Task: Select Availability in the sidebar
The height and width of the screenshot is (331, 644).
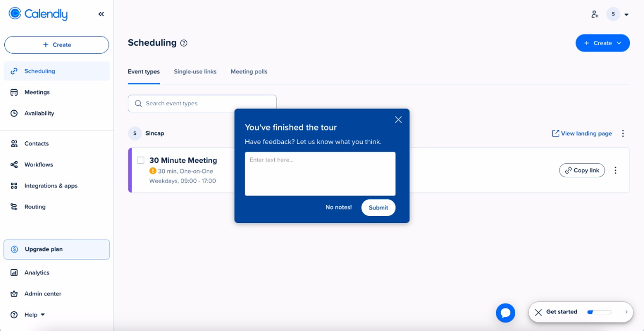Action: coord(39,113)
